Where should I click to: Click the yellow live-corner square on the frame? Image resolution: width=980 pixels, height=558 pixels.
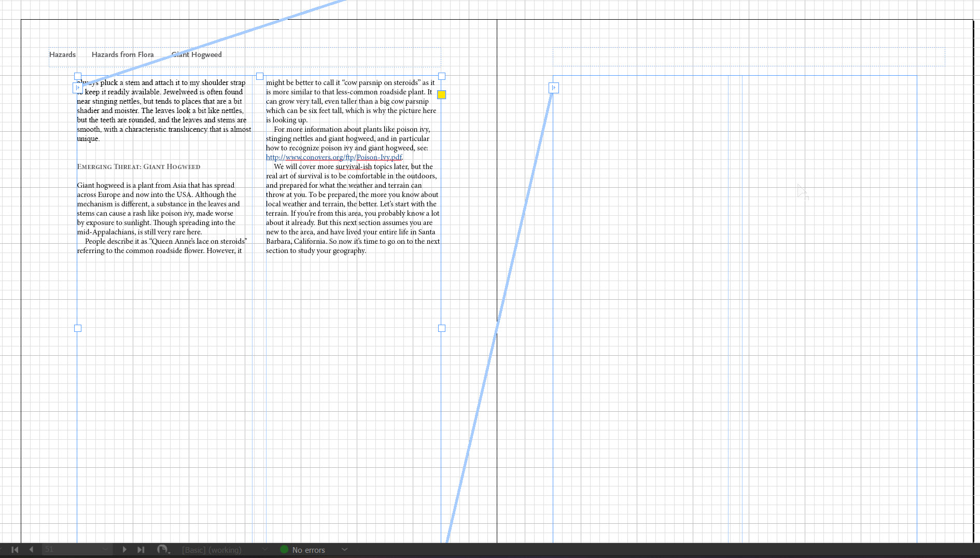point(441,95)
